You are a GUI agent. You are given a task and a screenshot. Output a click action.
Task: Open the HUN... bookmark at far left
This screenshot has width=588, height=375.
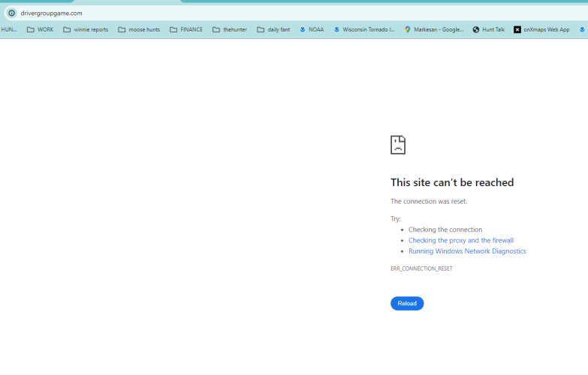[8, 29]
